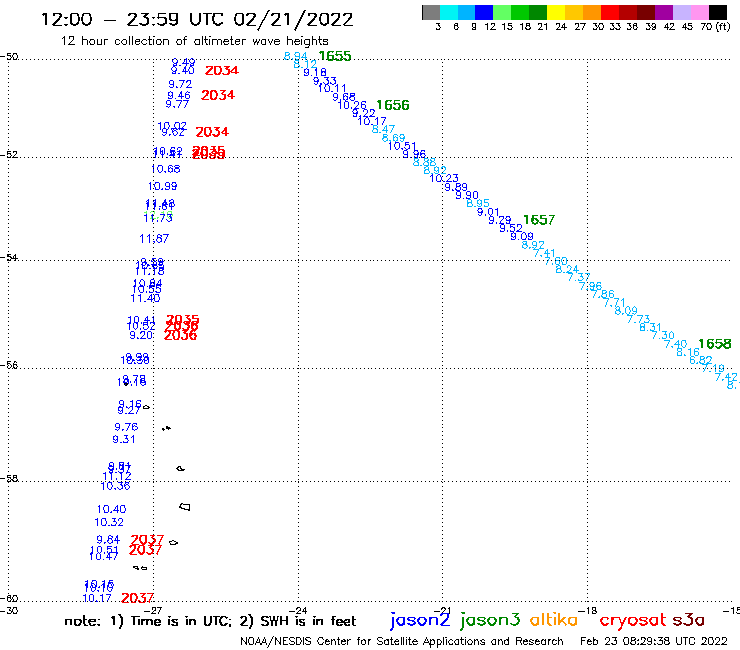This screenshot has width=740, height=650.
Task: Select the s3a satellite legend label
Action: [x=688, y=620]
